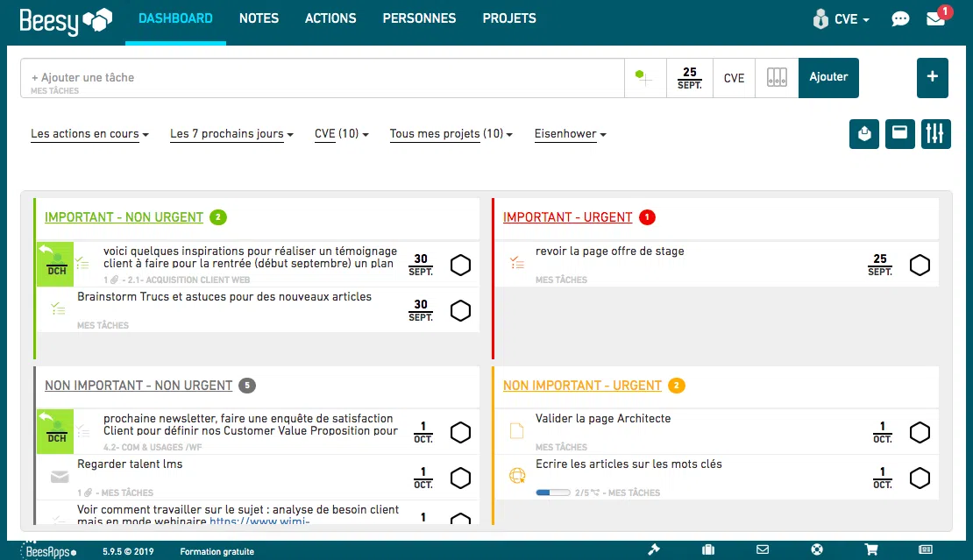Click the 2.1- ACQUISITION CLIENT WEB project label
Screen dimensions: 973x560
tap(188, 280)
